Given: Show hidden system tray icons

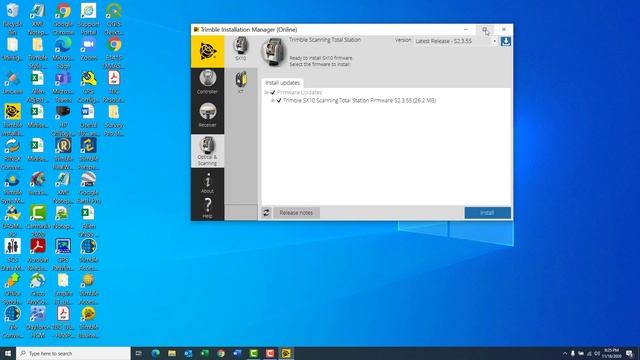Looking at the screenshot, I should (x=565, y=353).
